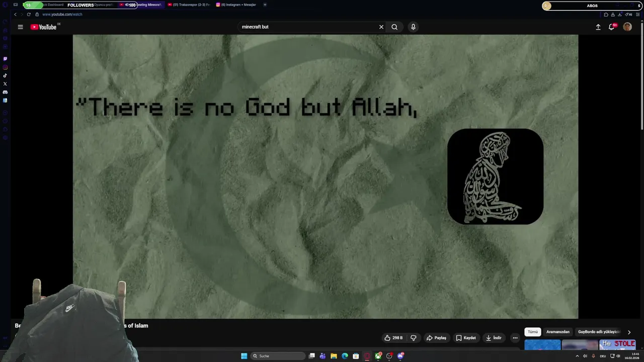This screenshot has height=362, width=644.
Task: Save the video with Kaydet
Action: [x=466, y=338]
